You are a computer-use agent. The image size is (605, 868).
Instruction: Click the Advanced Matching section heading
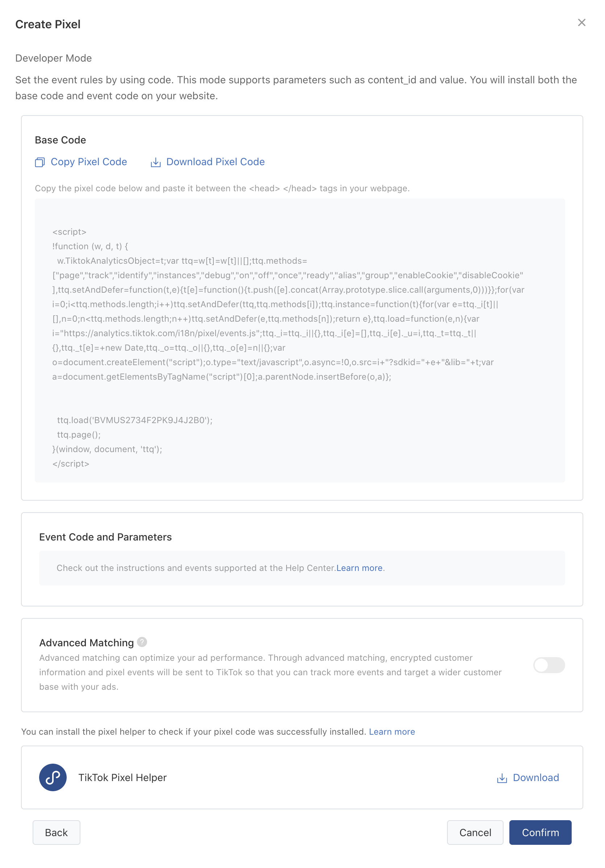(x=87, y=642)
